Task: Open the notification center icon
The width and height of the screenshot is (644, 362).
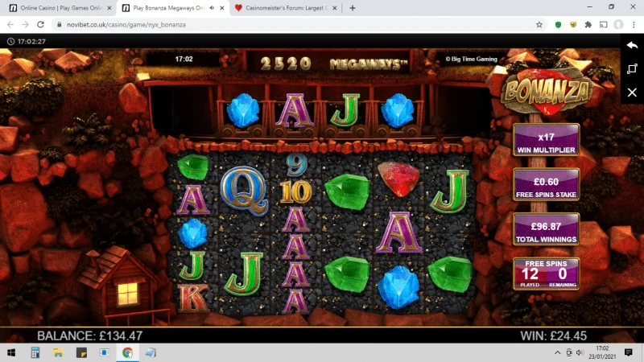Action: tap(628, 352)
